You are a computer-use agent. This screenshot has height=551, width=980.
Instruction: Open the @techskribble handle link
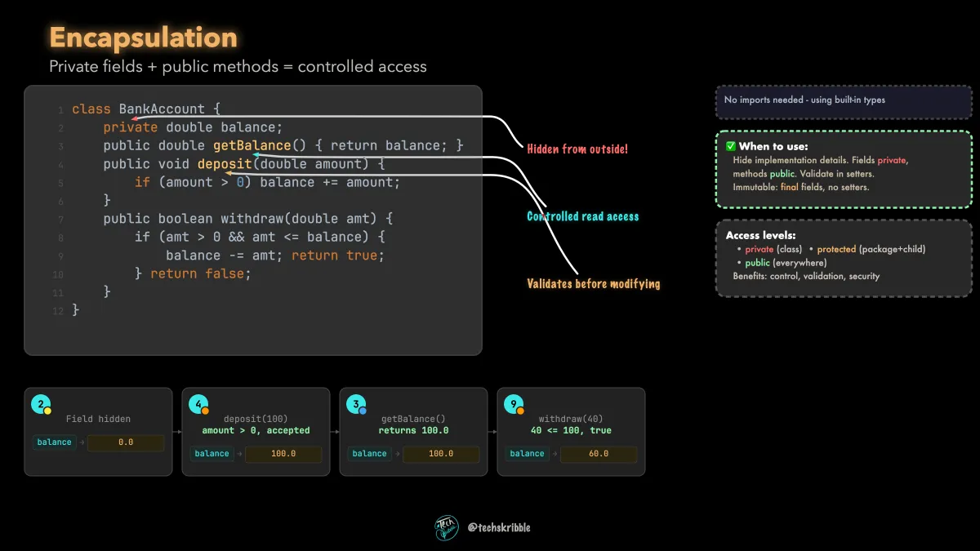[499, 527]
